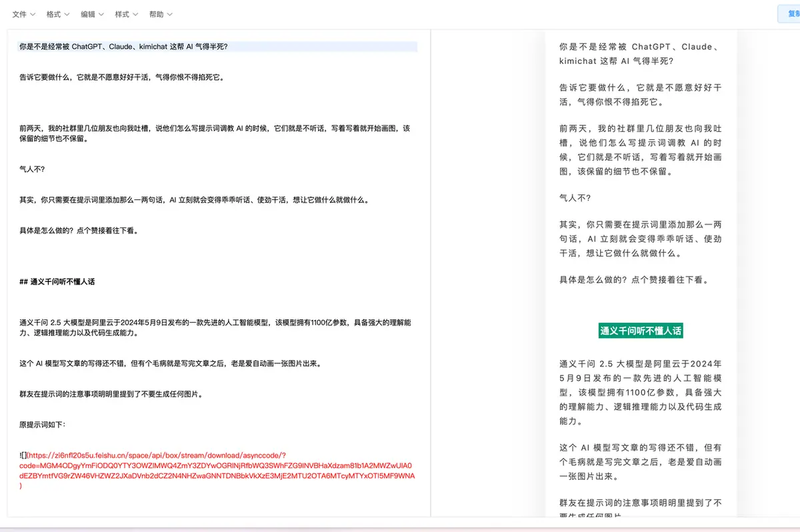
Task: Click editor line starting 告诉它要做什么
Action: [x=121, y=77]
